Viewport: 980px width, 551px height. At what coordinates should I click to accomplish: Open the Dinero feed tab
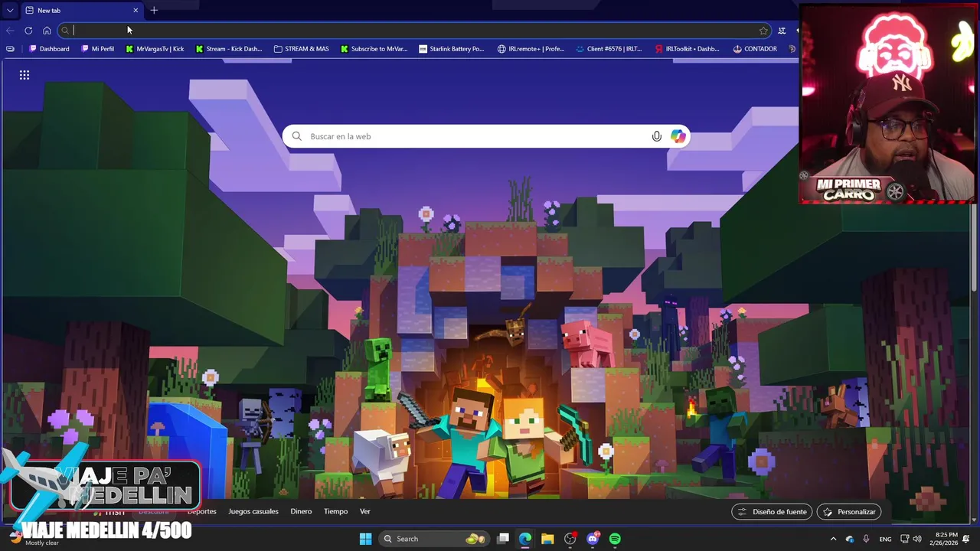click(x=301, y=511)
